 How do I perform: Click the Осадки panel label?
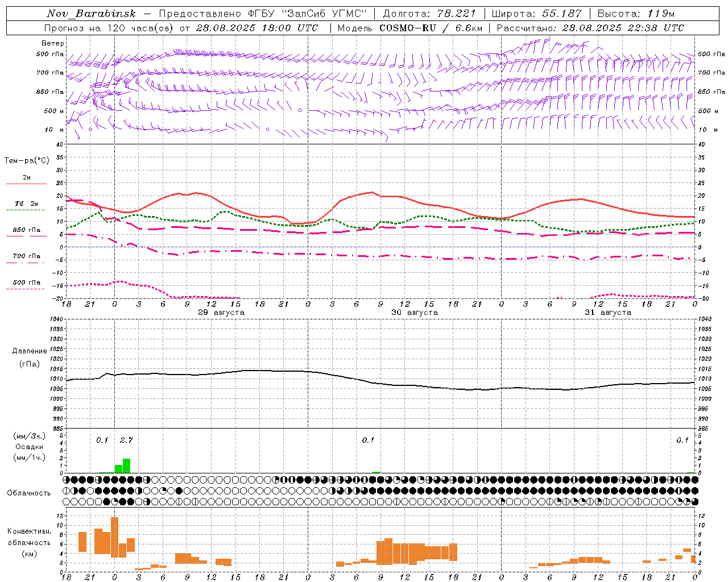(x=29, y=447)
